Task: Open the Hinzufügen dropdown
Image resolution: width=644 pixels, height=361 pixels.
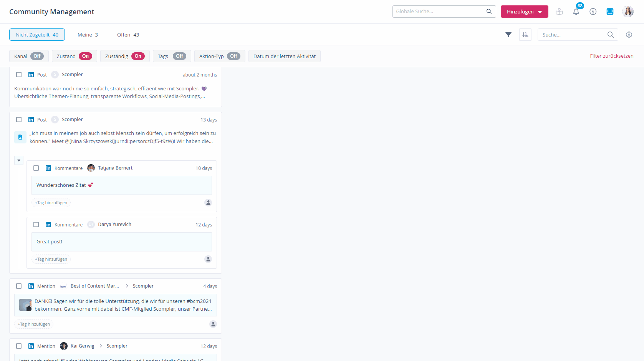Action: [524, 12]
